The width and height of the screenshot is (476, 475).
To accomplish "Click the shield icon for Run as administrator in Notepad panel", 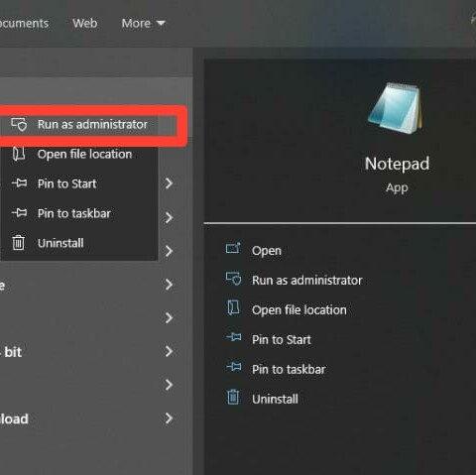I will [x=233, y=279].
